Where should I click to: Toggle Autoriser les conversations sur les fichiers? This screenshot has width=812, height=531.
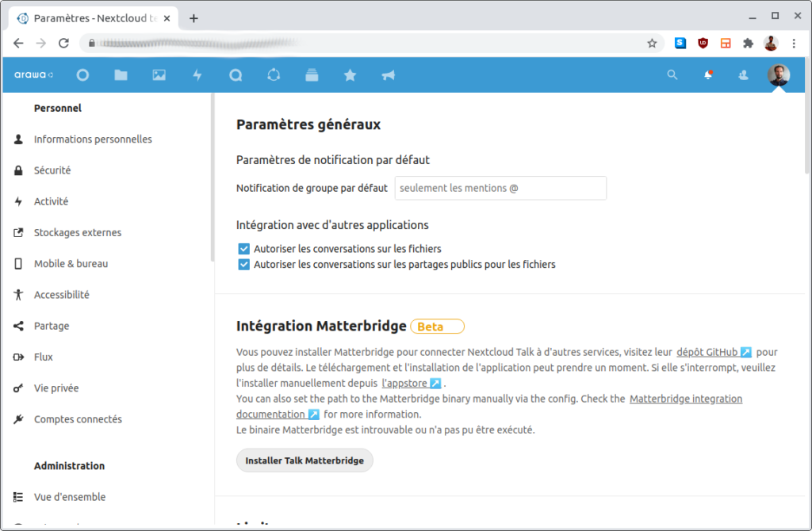click(243, 249)
